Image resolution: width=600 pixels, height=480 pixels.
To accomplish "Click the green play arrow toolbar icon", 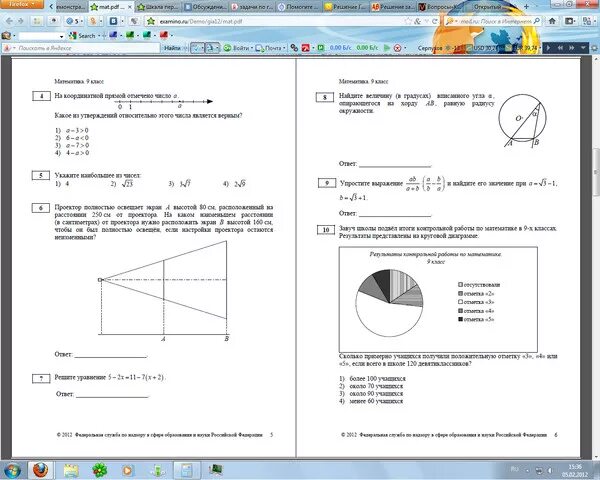I will [387, 48].
